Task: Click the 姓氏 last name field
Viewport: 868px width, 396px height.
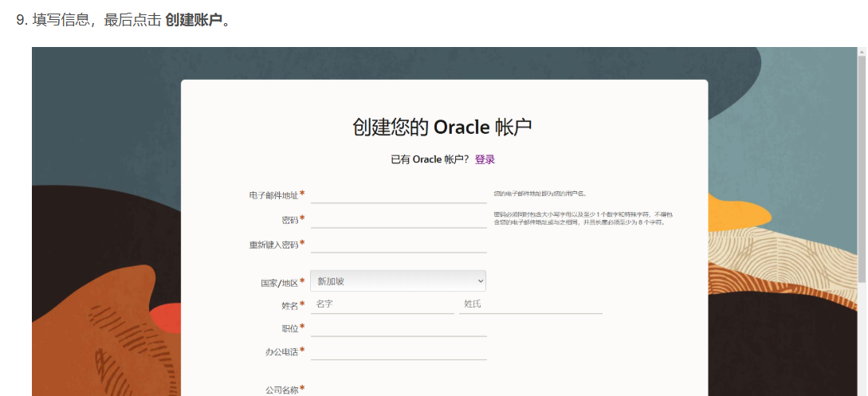Action: tap(530, 304)
